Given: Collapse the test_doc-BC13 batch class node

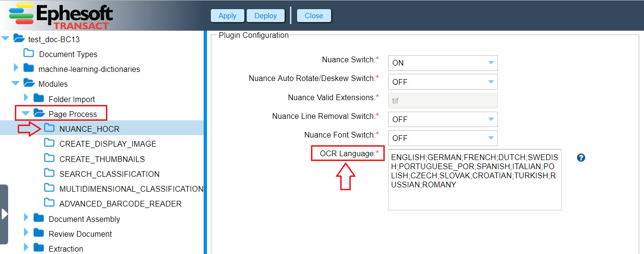Looking at the screenshot, I should (5, 39).
